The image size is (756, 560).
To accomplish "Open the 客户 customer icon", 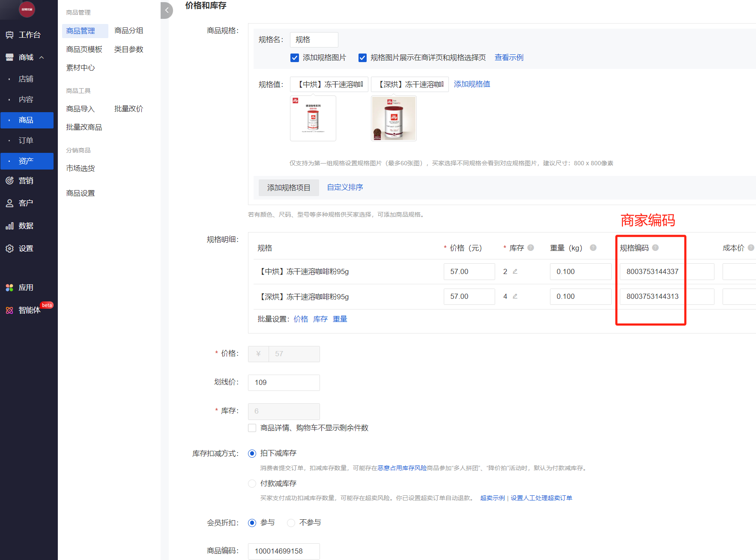I will coord(9,203).
